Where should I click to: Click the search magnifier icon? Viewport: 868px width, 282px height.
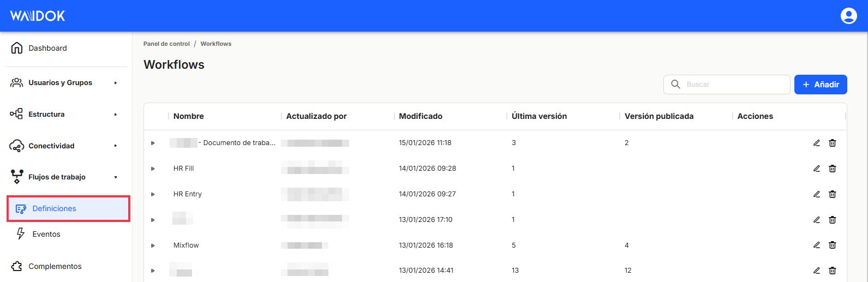(x=675, y=85)
